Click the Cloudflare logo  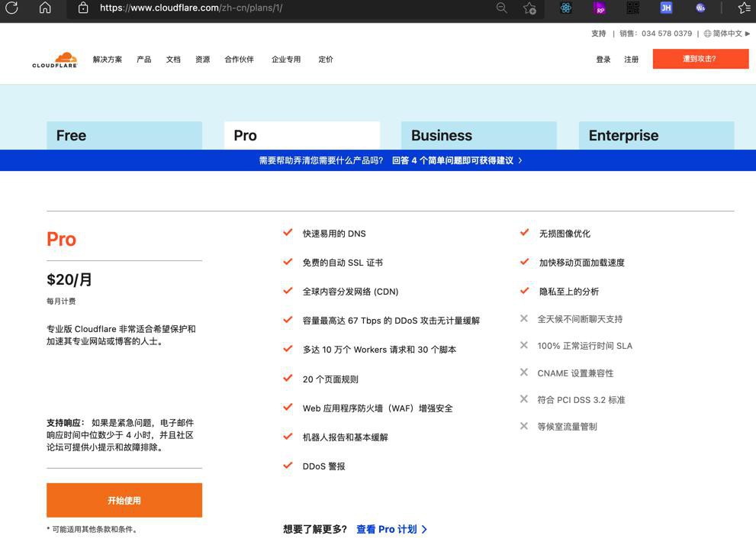[x=55, y=60]
